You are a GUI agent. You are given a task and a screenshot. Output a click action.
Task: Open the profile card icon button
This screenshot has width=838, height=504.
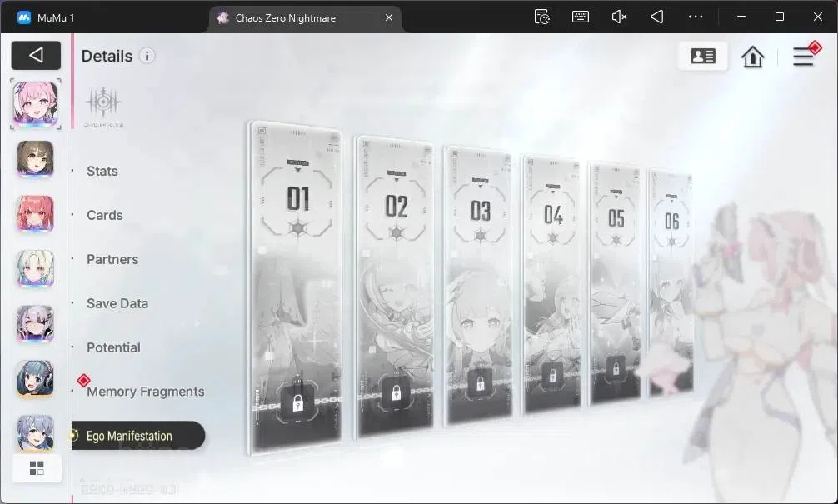pos(703,56)
